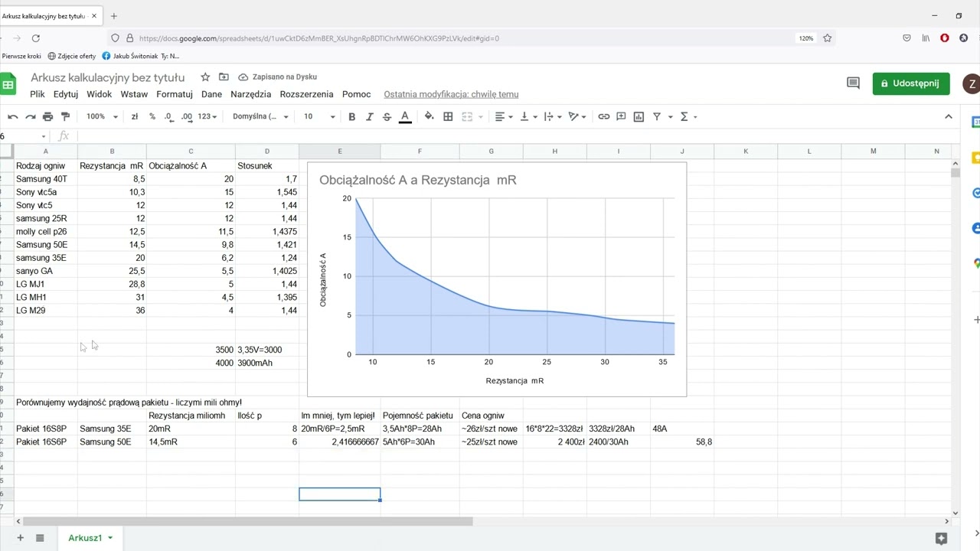The width and height of the screenshot is (980, 551).
Task: Open the Plik menu
Action: (x=38, y=94)
